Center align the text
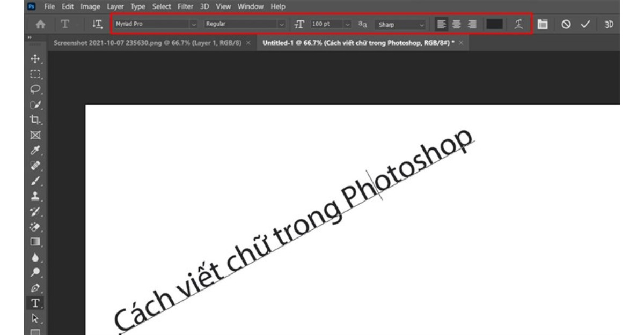Viewport: 644px width, 335px height. coord(457,24)
